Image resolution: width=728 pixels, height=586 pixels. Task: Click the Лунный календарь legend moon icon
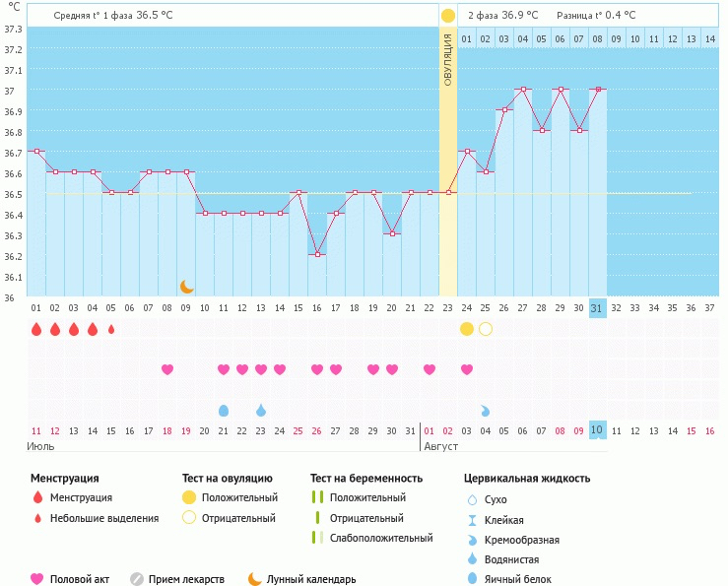click(255, 579)
